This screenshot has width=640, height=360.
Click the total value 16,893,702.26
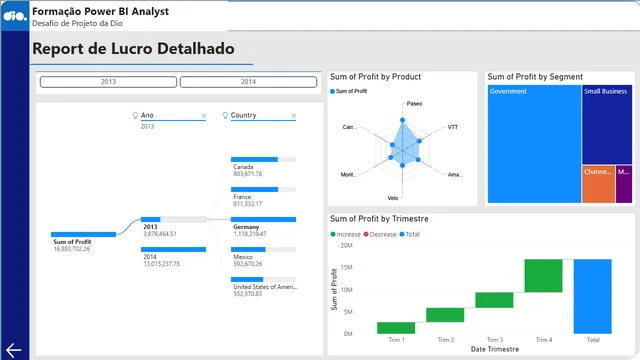pos(71,249)
